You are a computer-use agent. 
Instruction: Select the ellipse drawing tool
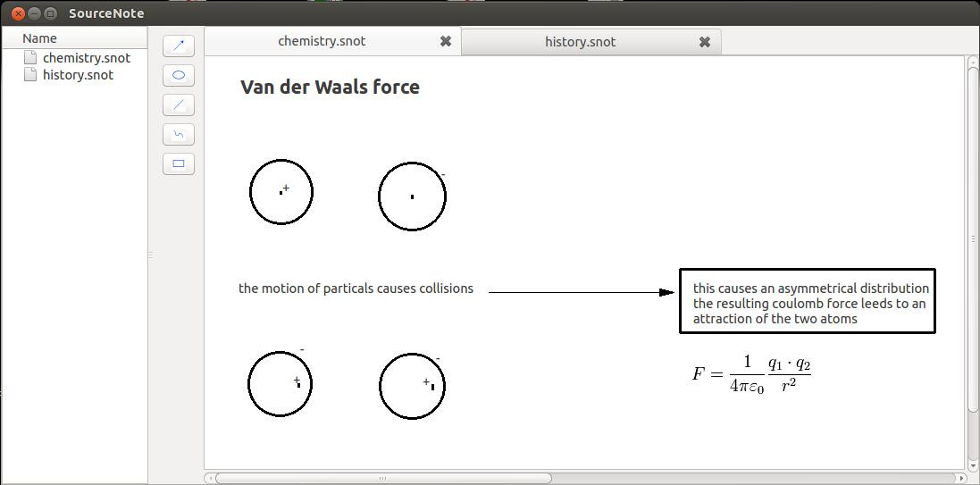tap(178, 75)
